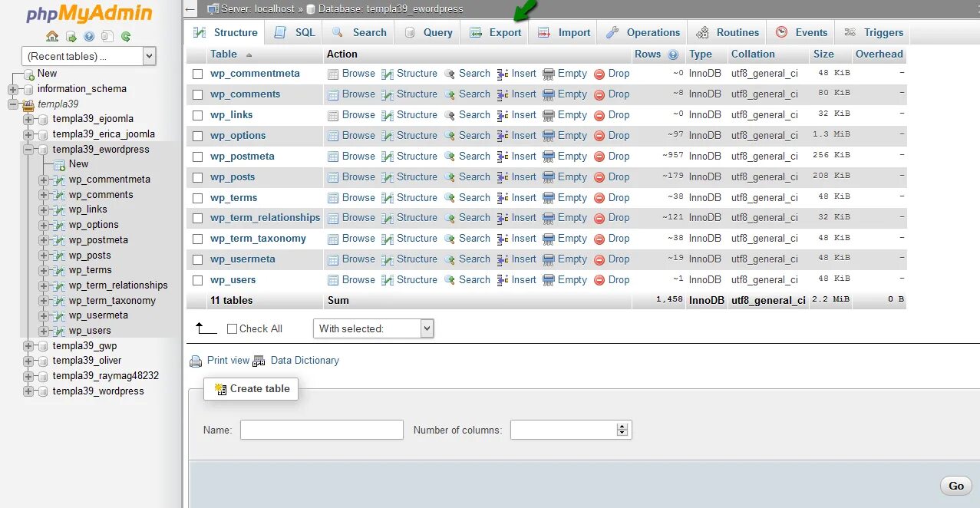Click the Browse icon for wp_terms

point(333,198)
